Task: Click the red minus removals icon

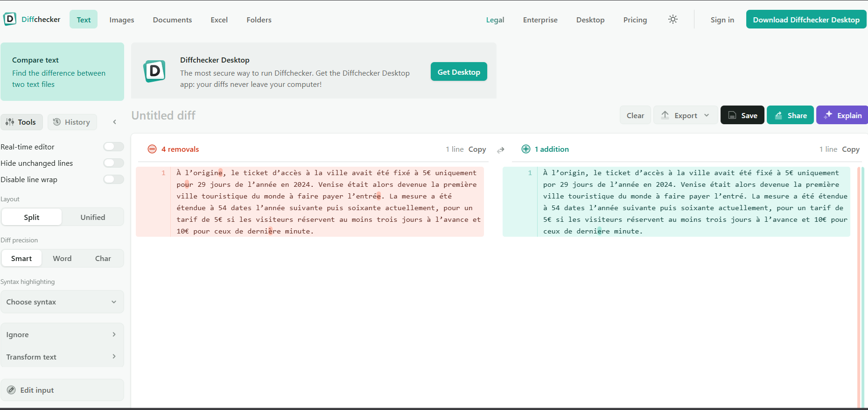Action: pos(152,149)
